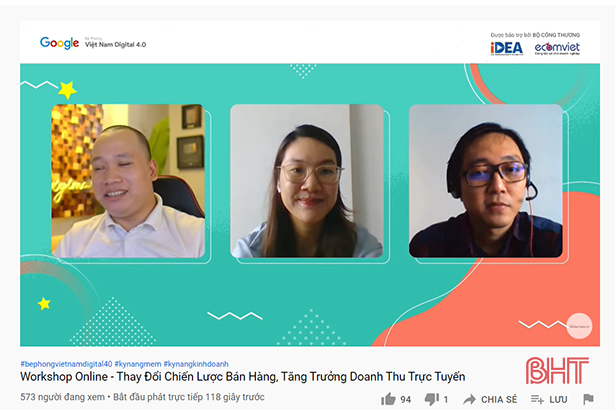Open the #kynangmem hashtag link
The image size is (615, 410).
click(x=138, y=364)
